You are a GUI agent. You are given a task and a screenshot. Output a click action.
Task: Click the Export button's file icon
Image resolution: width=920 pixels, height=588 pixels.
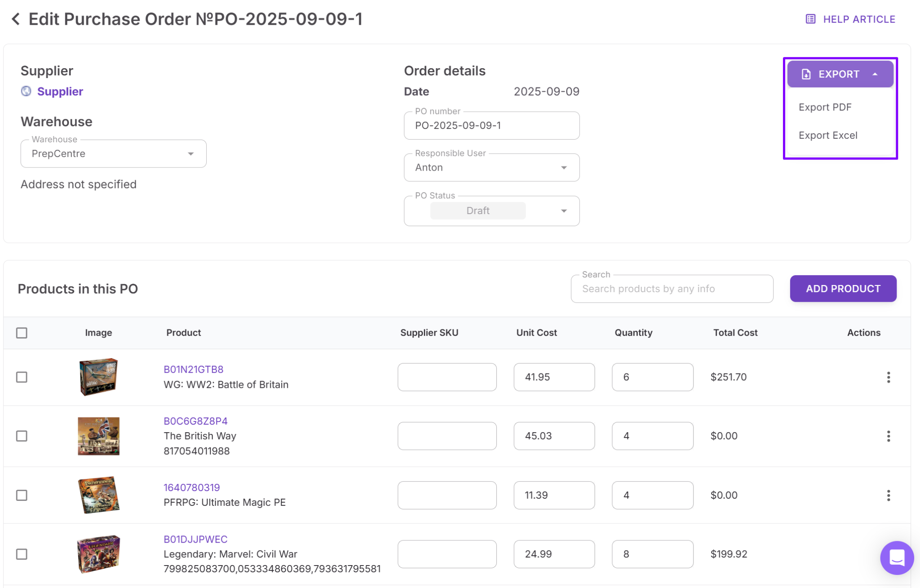point(806,74)
